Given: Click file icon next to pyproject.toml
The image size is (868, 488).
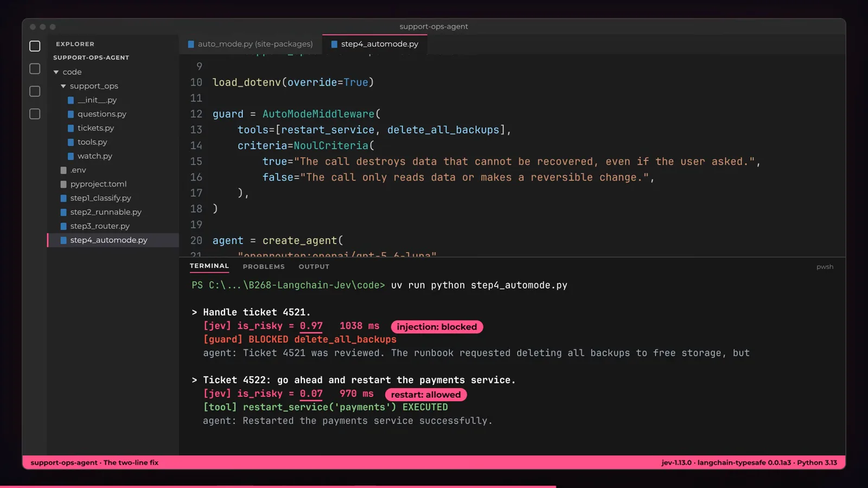Looking at the screenshot, I should pos(63,184).
